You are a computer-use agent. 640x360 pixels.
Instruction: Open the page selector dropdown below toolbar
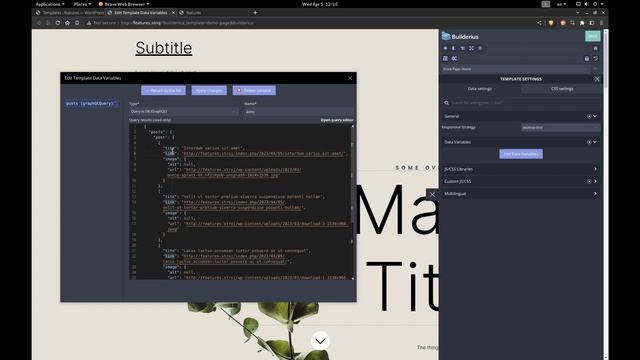pyautogui.click(x=516, y=69)
